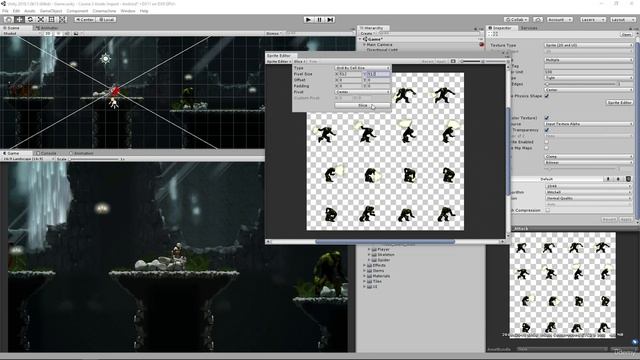Step forward one frame

[x=330, y=19]
